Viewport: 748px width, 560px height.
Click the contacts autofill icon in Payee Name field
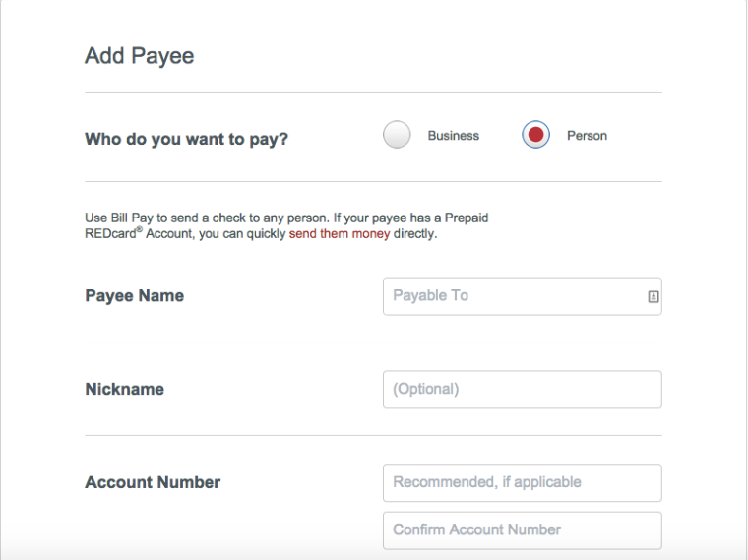[x=654, y=296]
